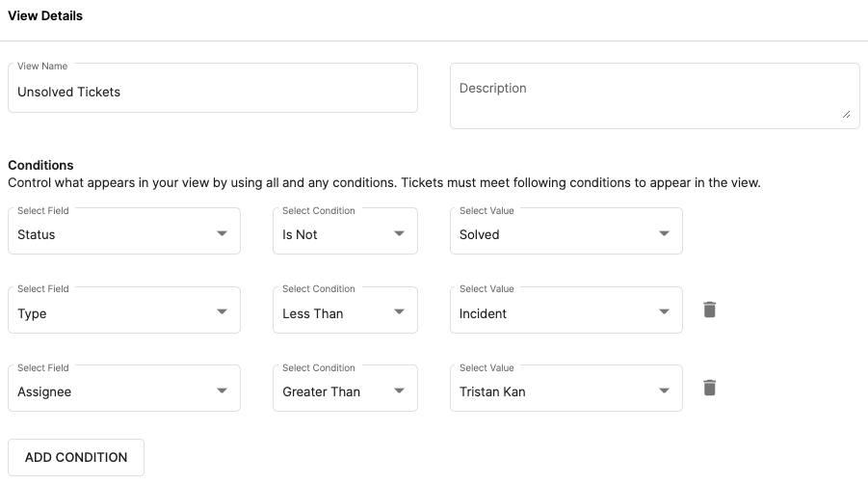This screenshot has width=868, height=485.
Task: Click the arrow beside Tristan Kan
Action: [x=665, y=391]
